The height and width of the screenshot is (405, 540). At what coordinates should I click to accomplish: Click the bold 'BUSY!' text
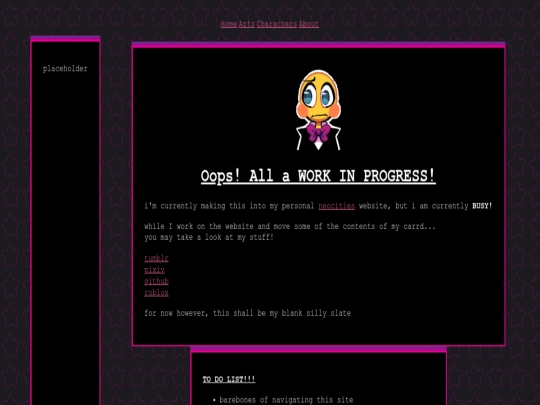(x=482, y=206)
